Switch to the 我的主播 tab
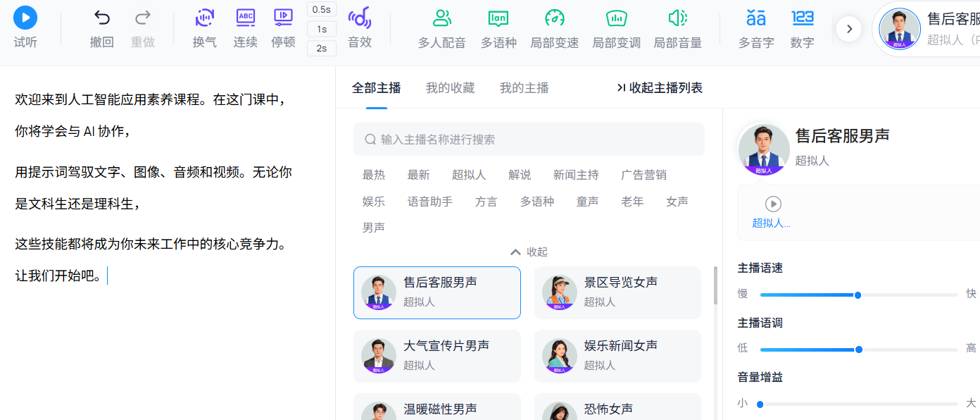The image size is (980, 420). click(524, 88)
